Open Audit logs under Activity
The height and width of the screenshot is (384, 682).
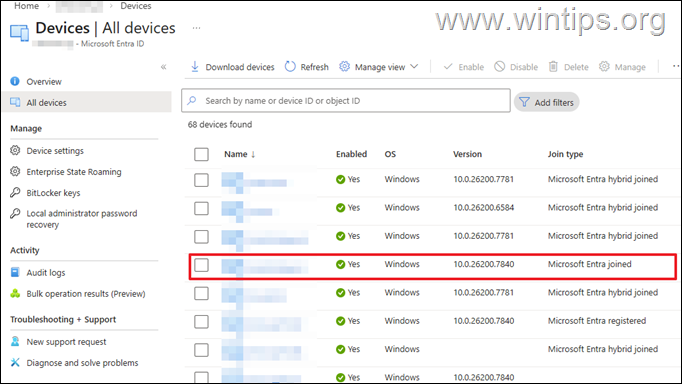[46, 273]
